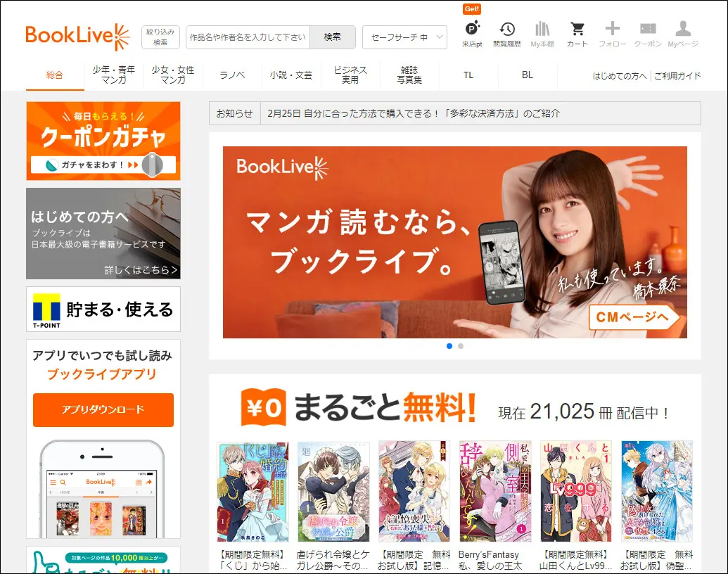
Task: Click the 虐げられ令嬢とケガレ公爵 title text
Action: (333, 560)
